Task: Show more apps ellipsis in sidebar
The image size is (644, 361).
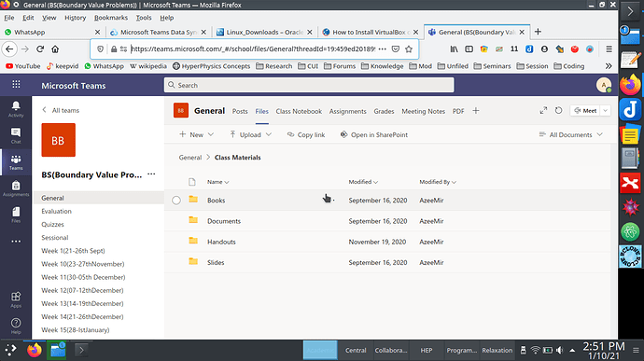Action: pyautogui.click(x=16, y=242)
